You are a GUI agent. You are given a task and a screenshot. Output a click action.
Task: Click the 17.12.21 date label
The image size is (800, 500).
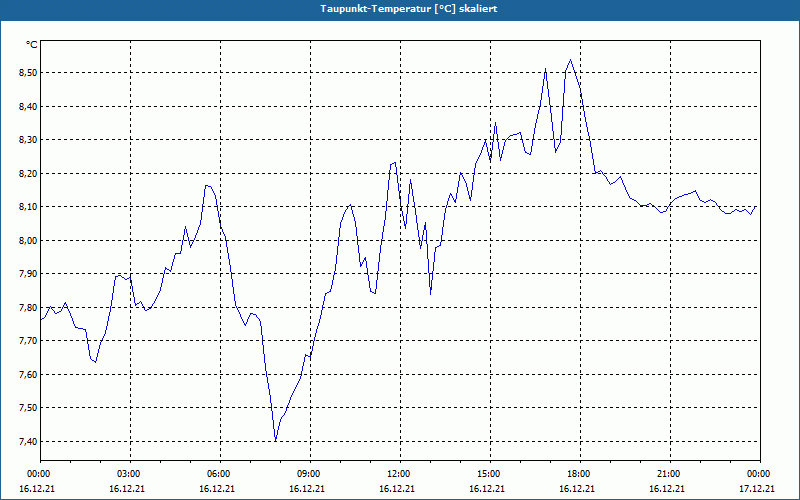coord(757,488)
